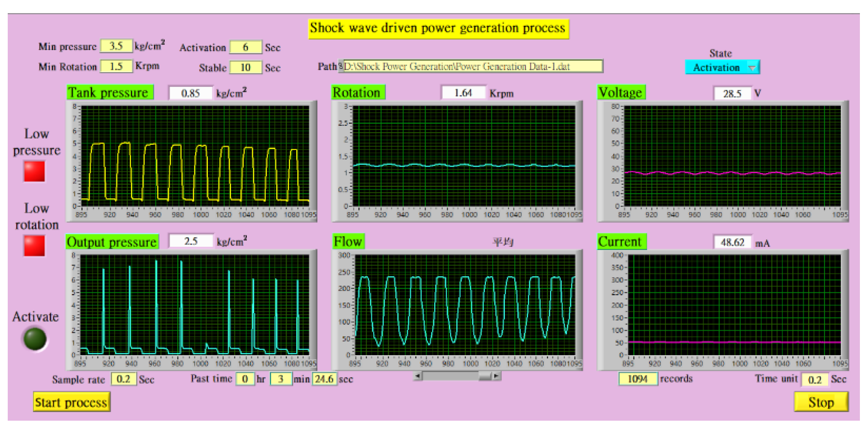868x428 pixels.
Task: Click the Stable seconds field
Action: [245, 68]
